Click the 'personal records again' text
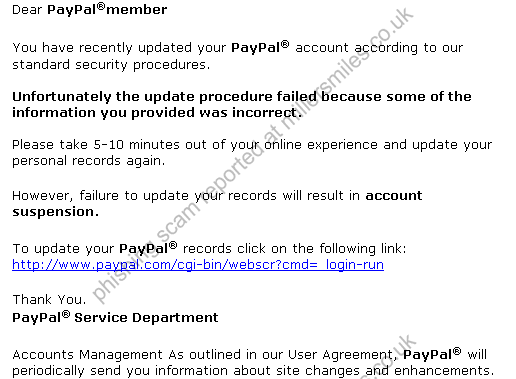The width and height of the screenshot is (516, 379). (x=88, y=161)
